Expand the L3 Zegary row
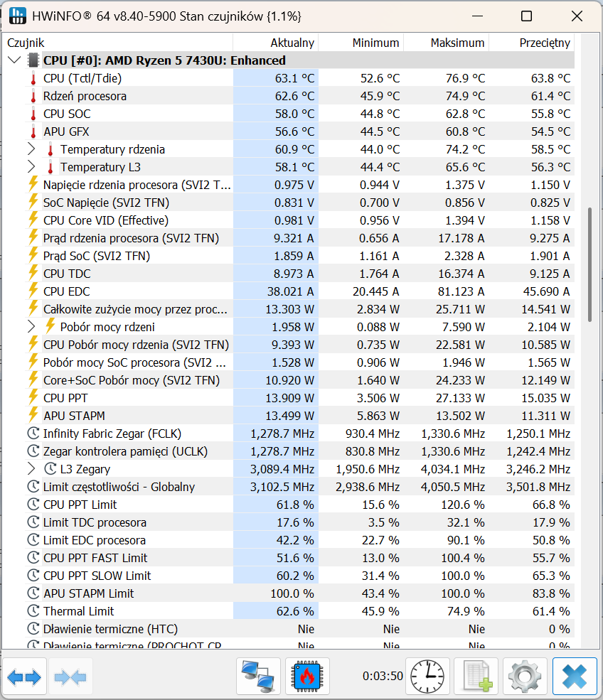The height and width of the screenshot is (700, 603). tap(31, 469)
